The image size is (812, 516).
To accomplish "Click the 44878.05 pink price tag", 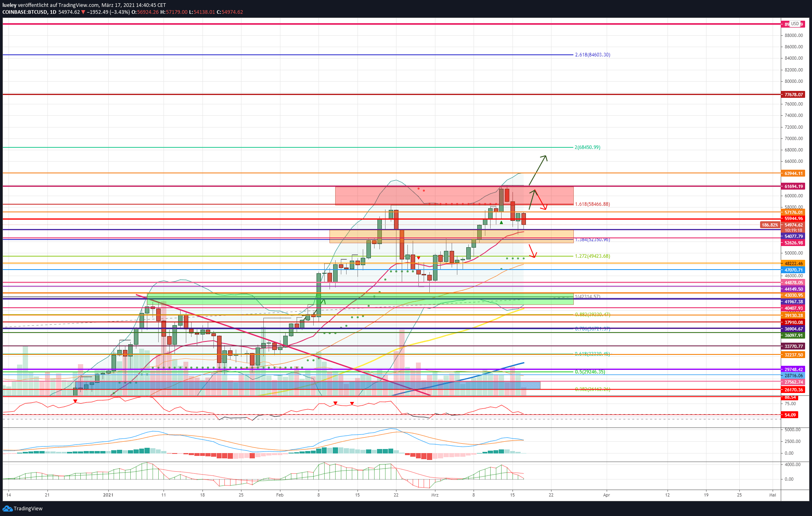I will [793, 283].
